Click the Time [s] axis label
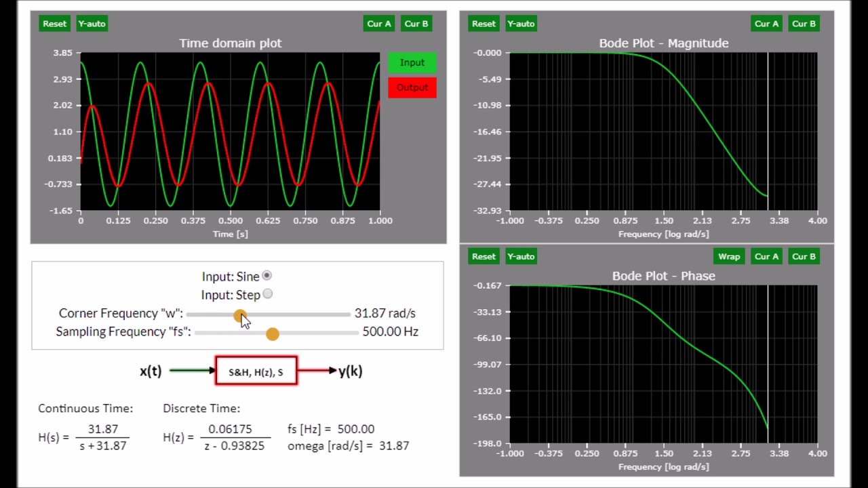The height and width of the screenshot is (488, 868). pos(231,235)
